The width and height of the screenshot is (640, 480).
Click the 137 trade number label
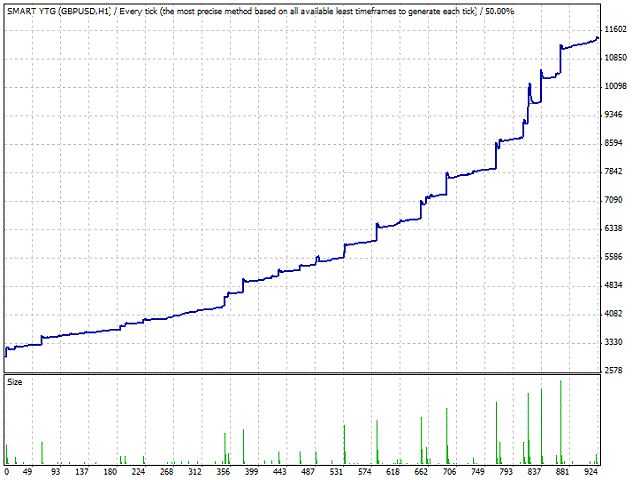pyautogui.click(x=82, y=472)
